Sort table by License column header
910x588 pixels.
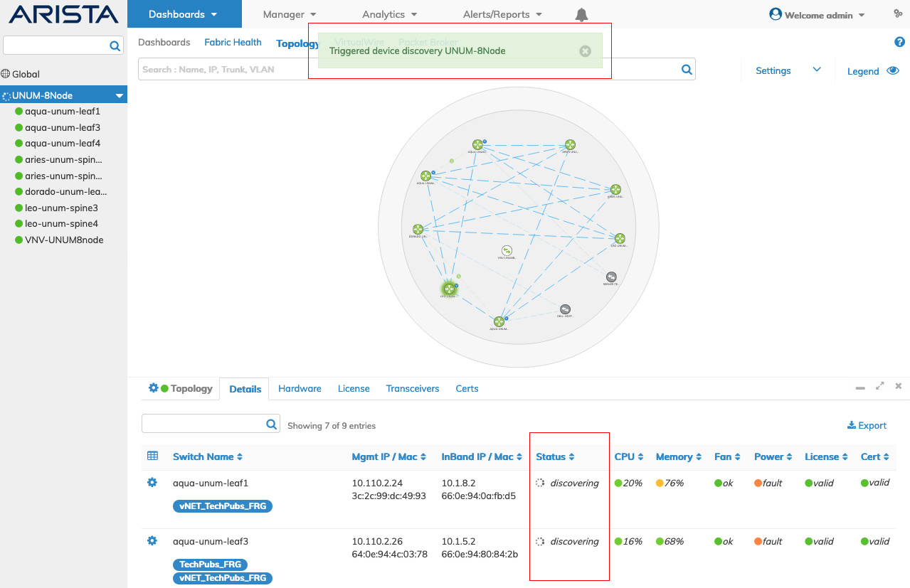point(827,456)
